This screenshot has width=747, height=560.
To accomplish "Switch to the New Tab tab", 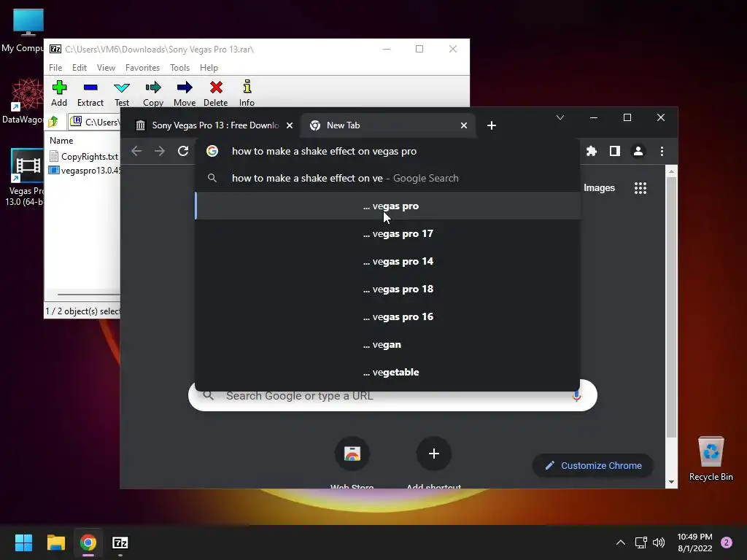I will [x=388, y=125].
